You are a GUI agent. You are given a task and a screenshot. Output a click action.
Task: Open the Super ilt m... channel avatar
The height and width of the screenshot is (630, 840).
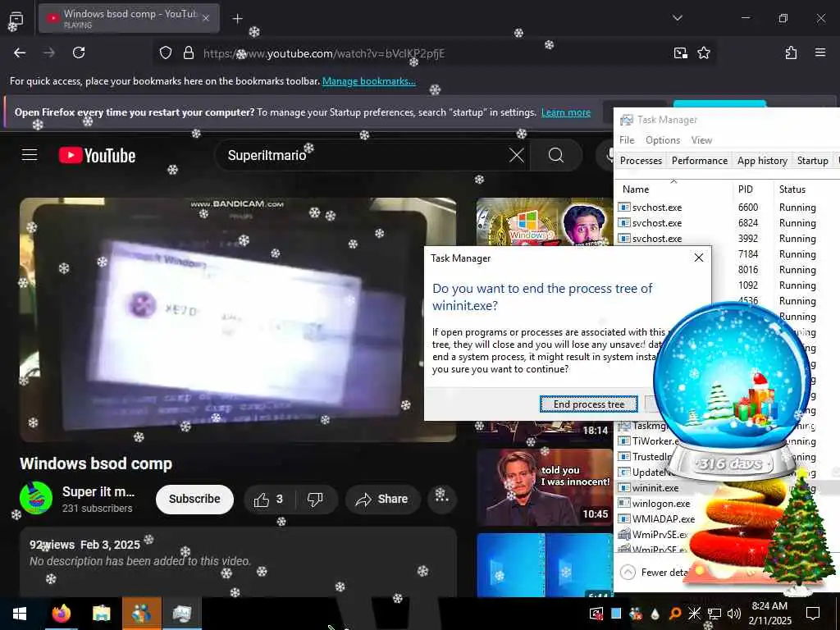[x=36, y=498]
